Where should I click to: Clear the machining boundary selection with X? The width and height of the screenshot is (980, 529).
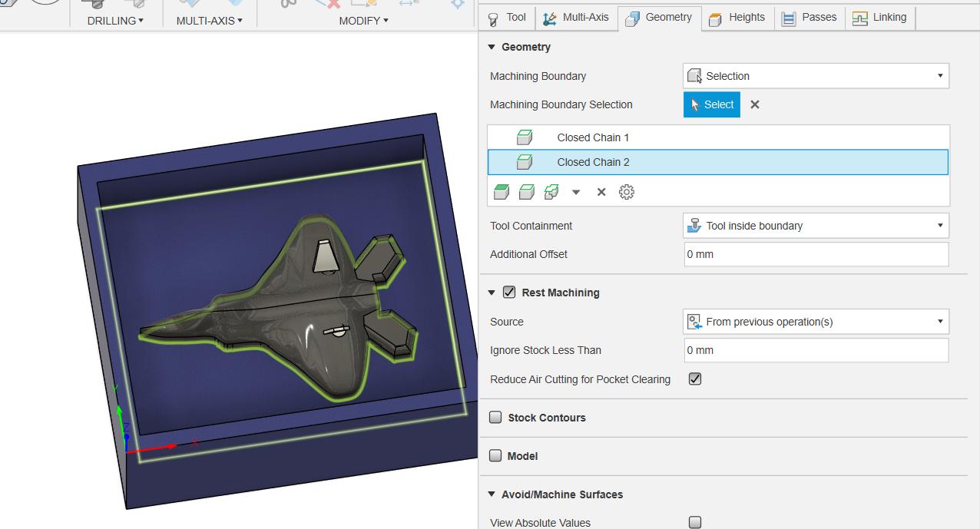coord(755,104)
